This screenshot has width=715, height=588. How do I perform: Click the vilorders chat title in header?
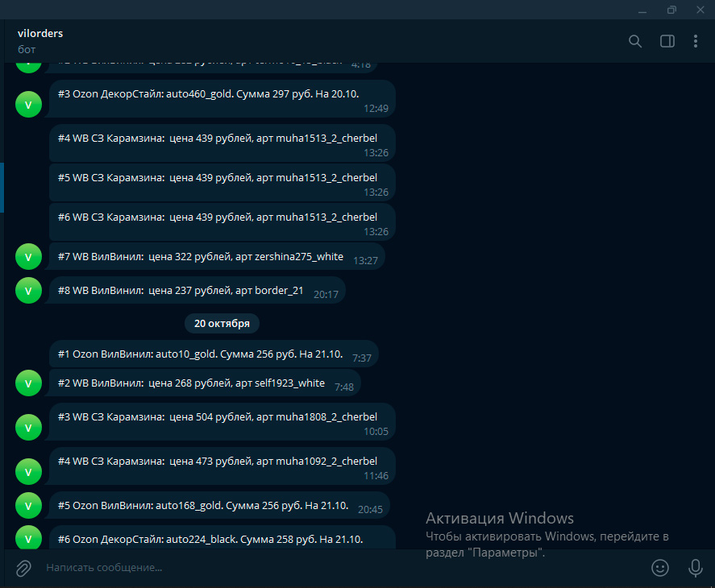(40, 34)
